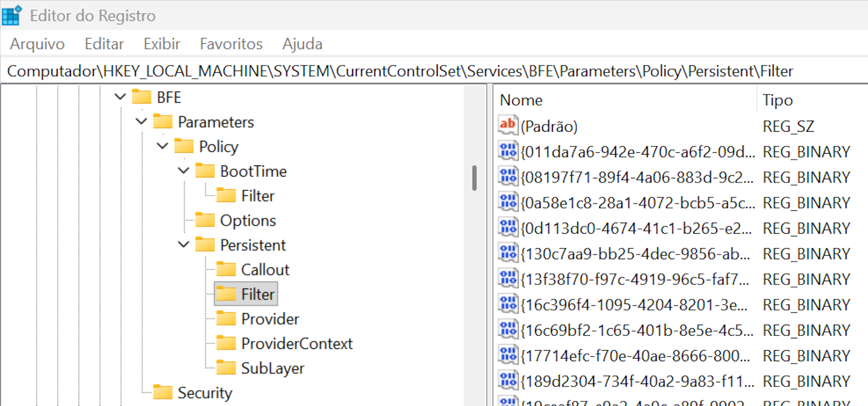Viewport: 868px width, 406px height.
Task: Select the ProviderContext tree label
Action: pyautogui.click(x=297, y=343)
